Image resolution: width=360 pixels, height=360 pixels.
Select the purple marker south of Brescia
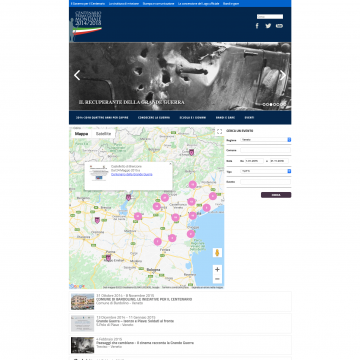97,220
